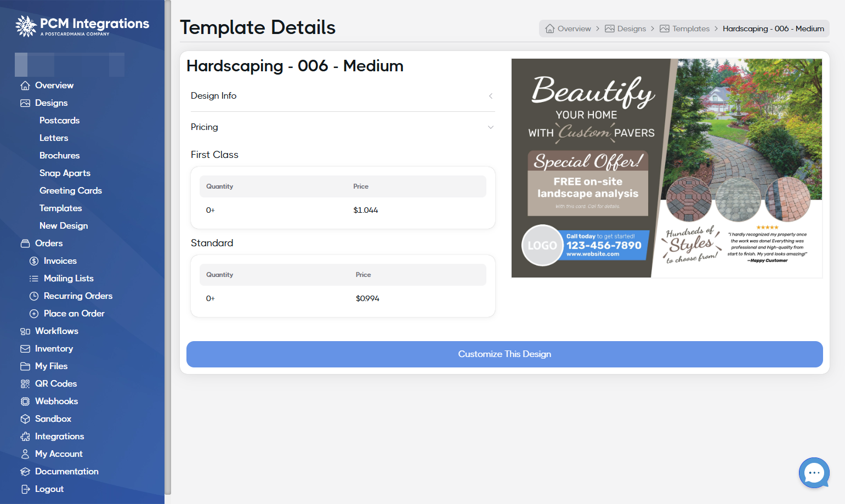Open Letters under Designs
845x504 pixels.
coord(54,138)
